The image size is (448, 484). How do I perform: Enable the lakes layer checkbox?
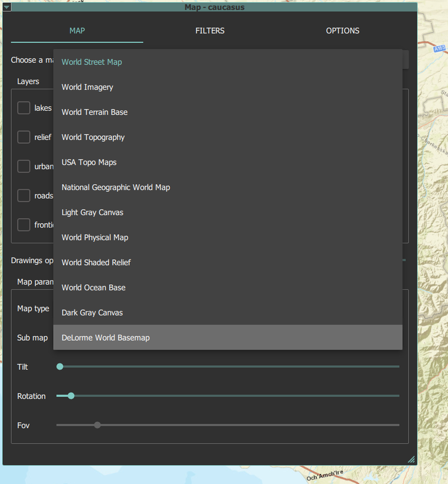click(24, 108)
